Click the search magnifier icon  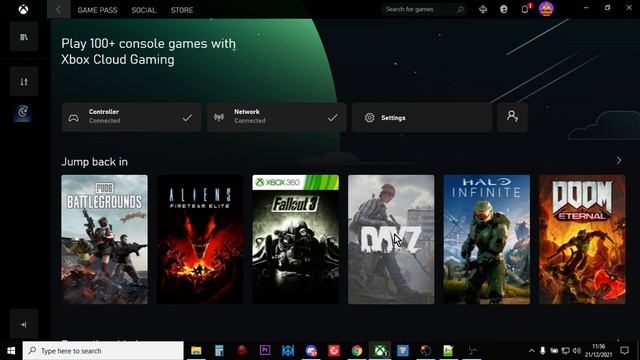(x=460, y=9)
